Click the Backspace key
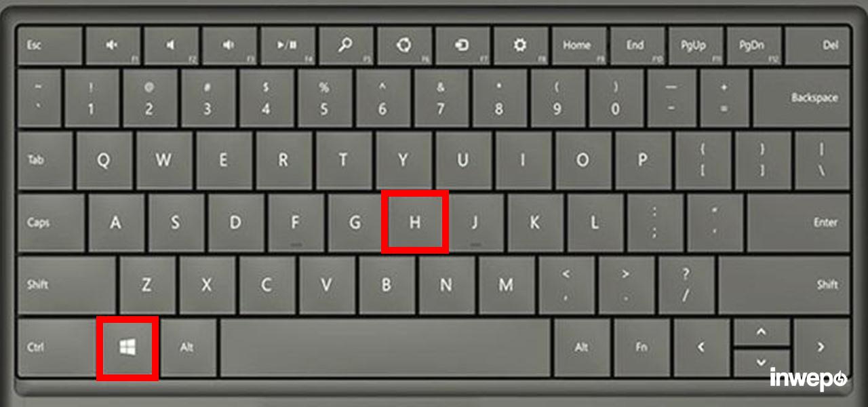Viewport: 868px width, 407px height. [x=802, y=98]
